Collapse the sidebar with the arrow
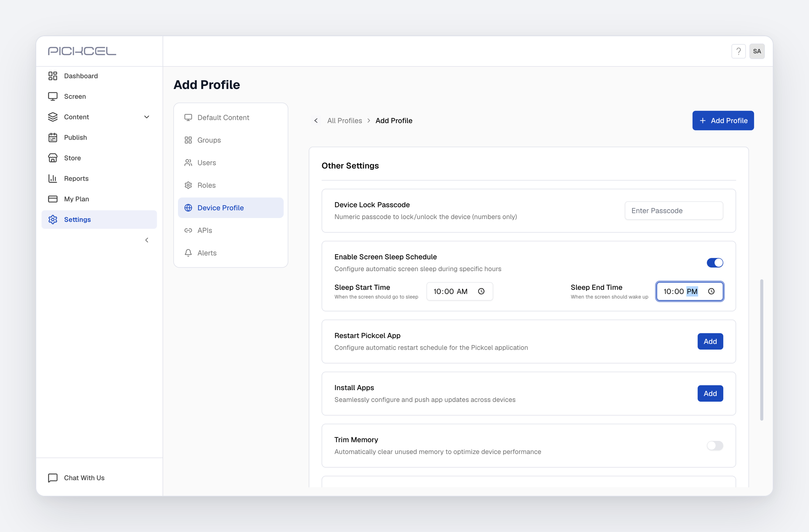Image resolution: width=809 pixels, height=532 pixels. [147, 240]
